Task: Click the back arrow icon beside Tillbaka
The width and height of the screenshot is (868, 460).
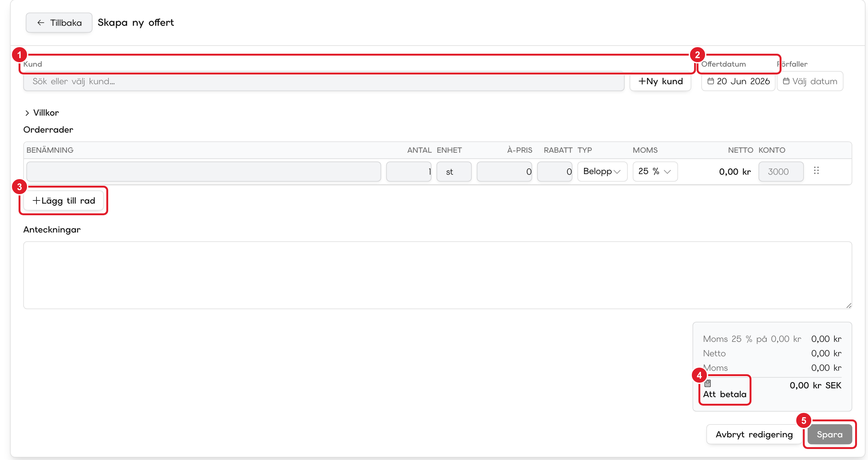Action: 41,23
